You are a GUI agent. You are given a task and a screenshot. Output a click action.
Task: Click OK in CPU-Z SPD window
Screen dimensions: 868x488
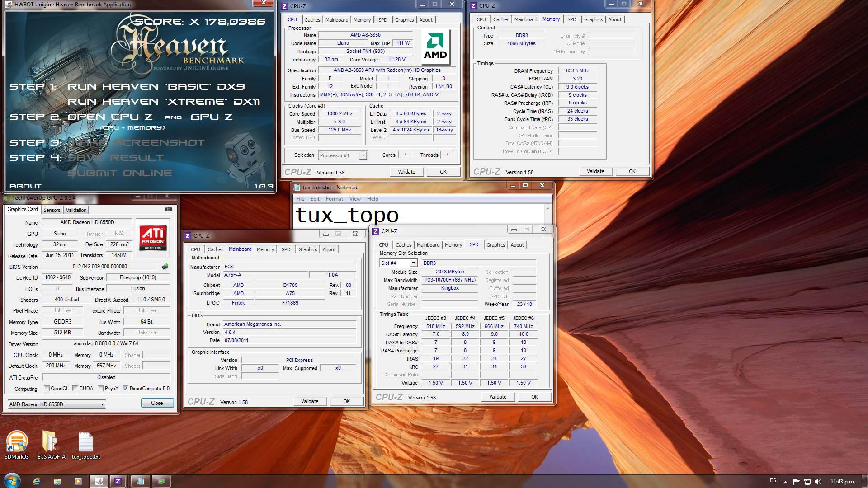(534, 397)
